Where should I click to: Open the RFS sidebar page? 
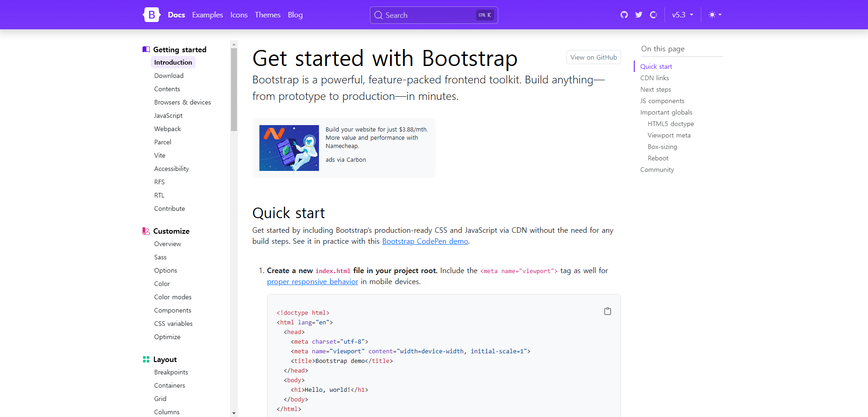coord(159,182)
